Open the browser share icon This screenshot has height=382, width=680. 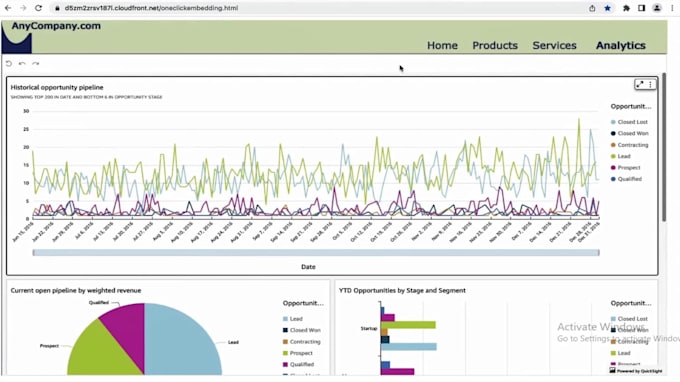point(592,8)
